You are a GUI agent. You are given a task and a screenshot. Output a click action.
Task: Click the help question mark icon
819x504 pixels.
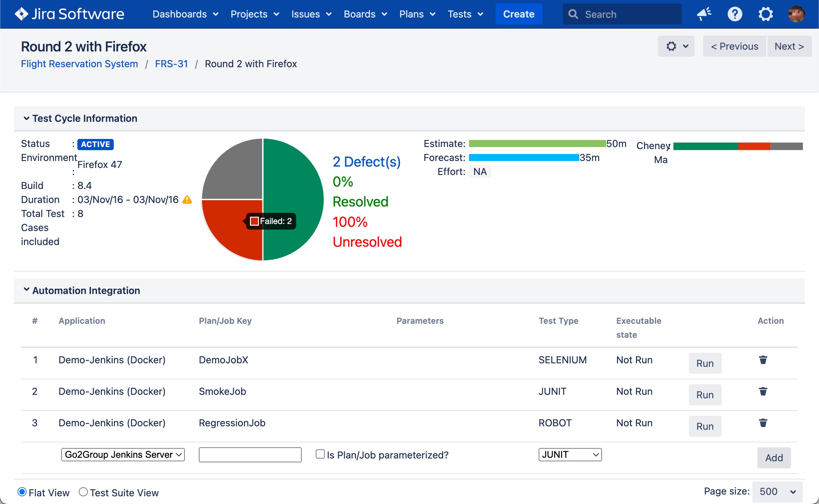(x=735, y=14)
